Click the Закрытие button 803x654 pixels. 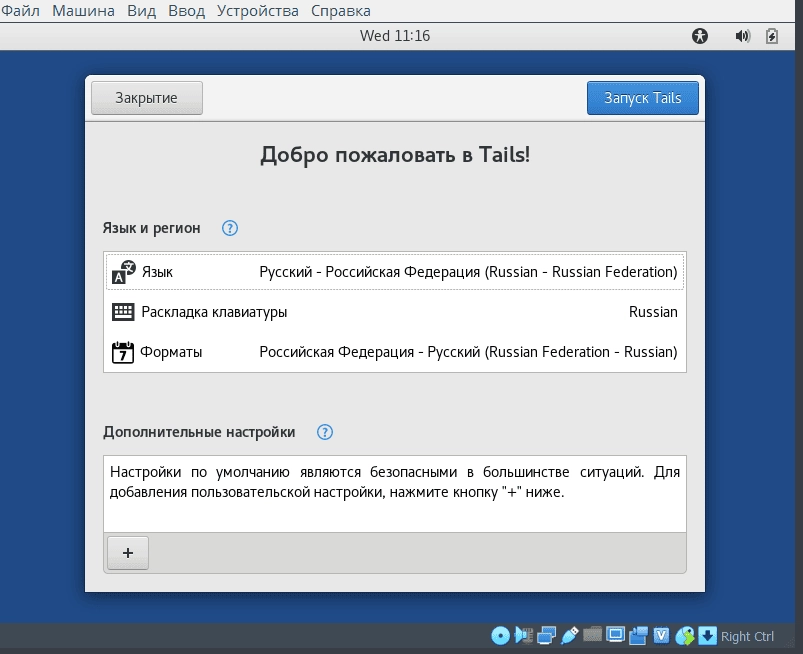coord(146,98)
